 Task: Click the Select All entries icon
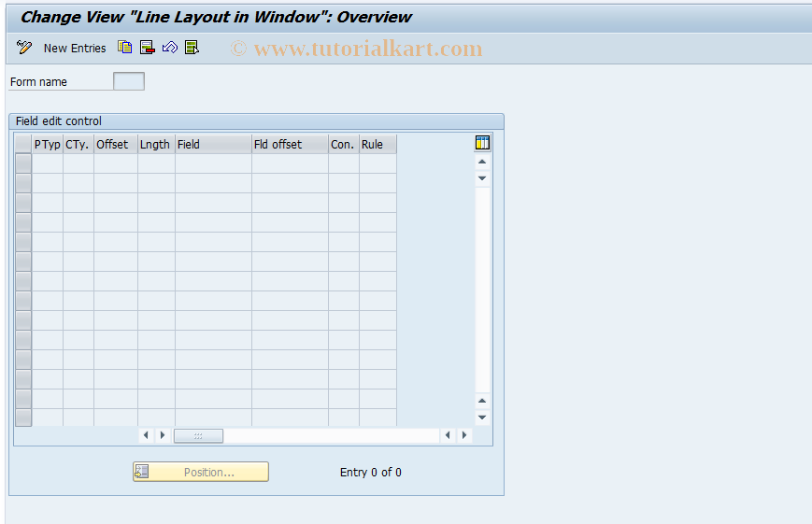tap(192, 48)
